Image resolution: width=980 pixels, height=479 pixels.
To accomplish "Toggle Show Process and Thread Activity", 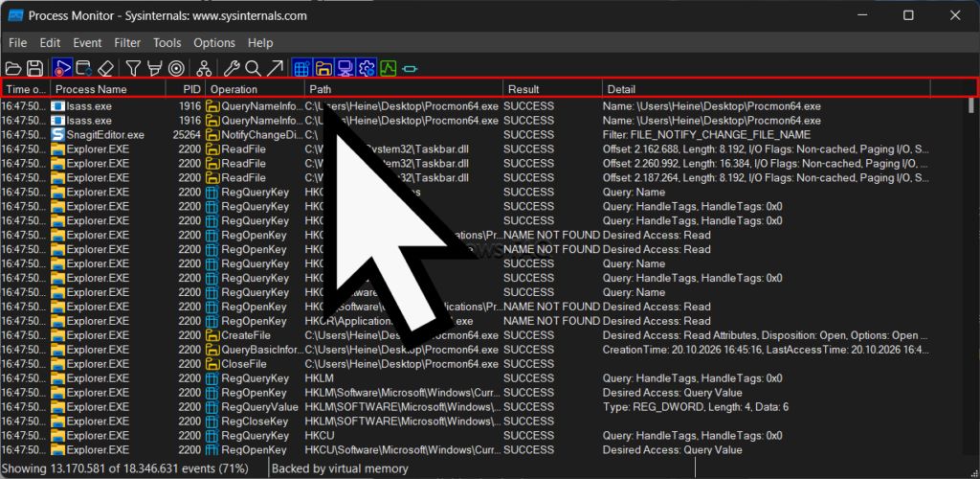I will tap(367, 68).
